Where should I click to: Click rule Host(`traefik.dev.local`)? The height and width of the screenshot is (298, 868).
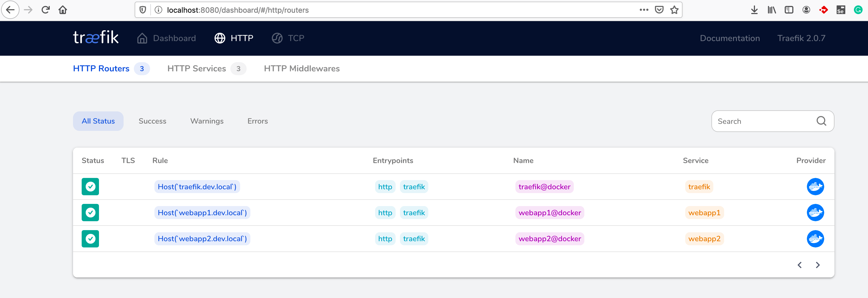coord(197,187)
